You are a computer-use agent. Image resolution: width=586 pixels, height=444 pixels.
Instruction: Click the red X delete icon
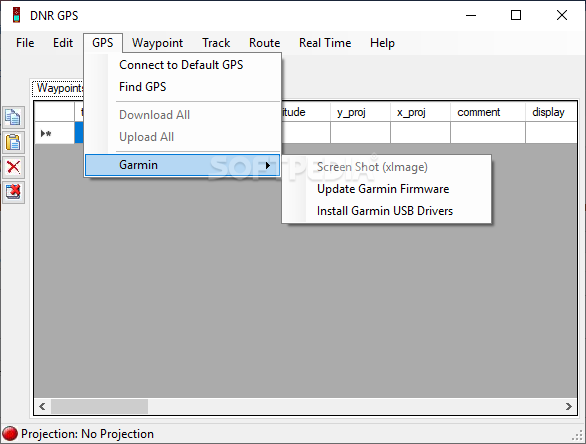13,167
